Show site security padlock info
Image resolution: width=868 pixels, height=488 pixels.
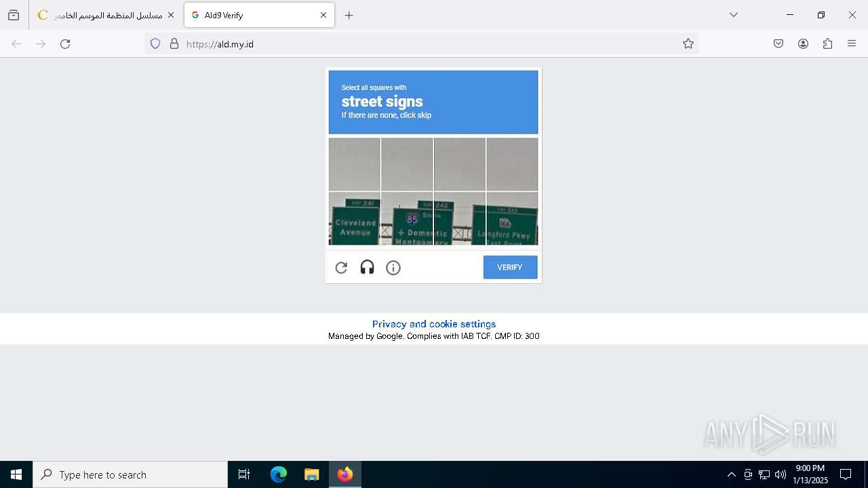[174, 44]
